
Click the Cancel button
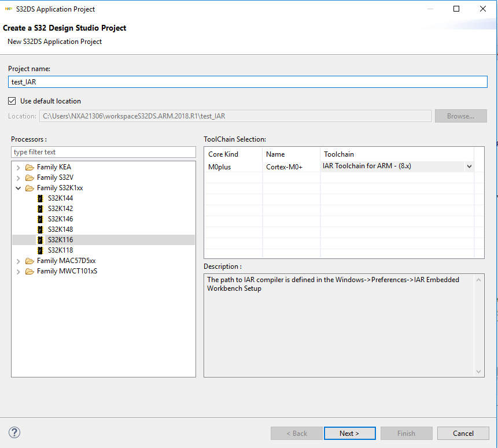click(x=463, y=434)
